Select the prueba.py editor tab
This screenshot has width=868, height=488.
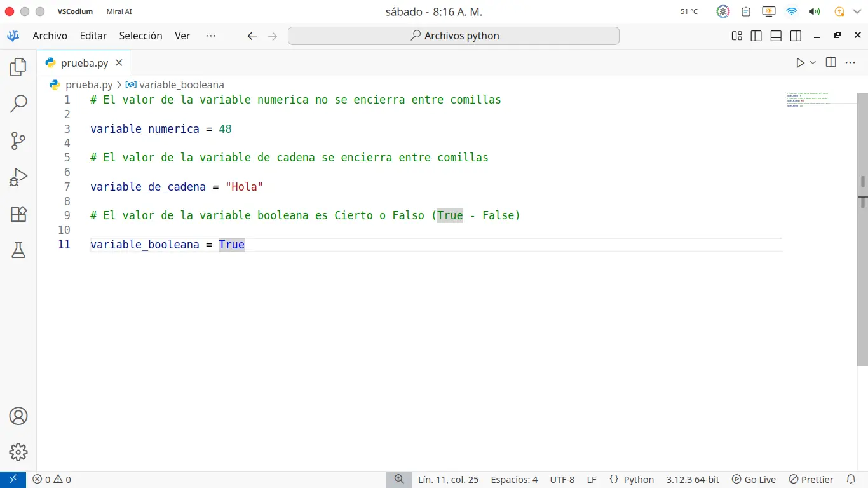84,63
